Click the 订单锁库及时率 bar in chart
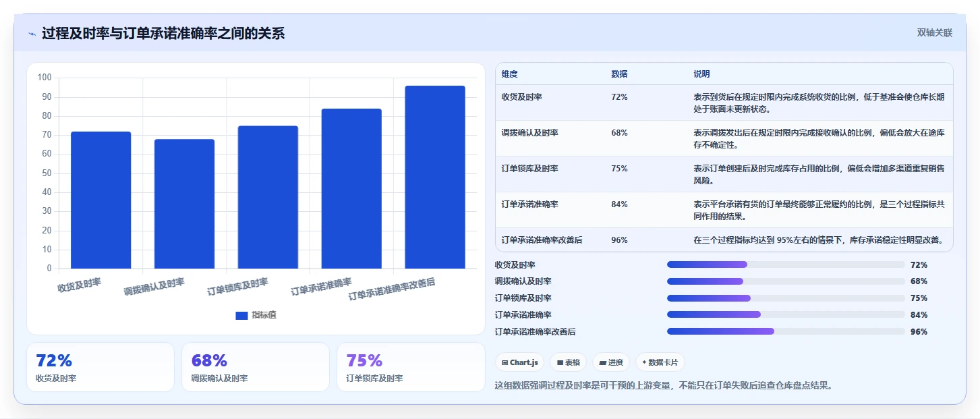980x419 pixels. 268,197
